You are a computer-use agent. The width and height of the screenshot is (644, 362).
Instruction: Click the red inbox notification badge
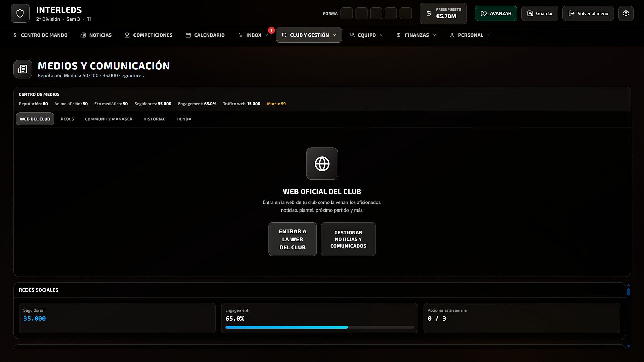(x=271, y=30)
